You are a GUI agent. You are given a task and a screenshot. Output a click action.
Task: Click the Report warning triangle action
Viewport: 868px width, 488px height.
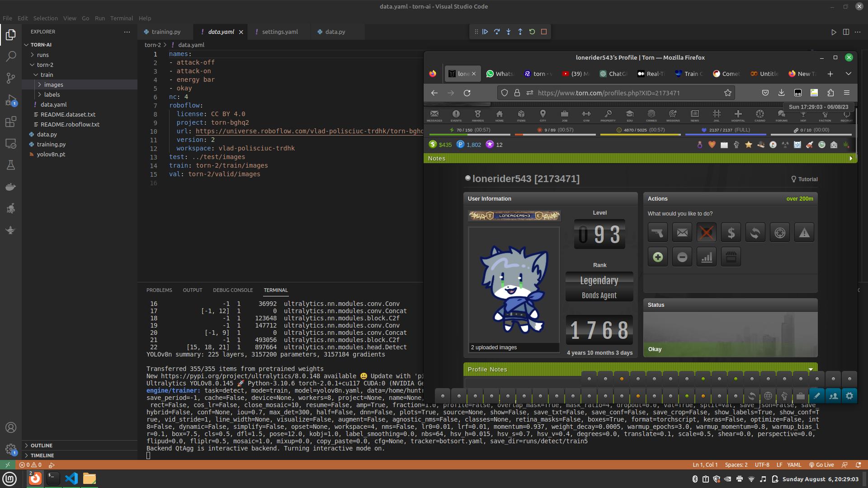[804, 233]
